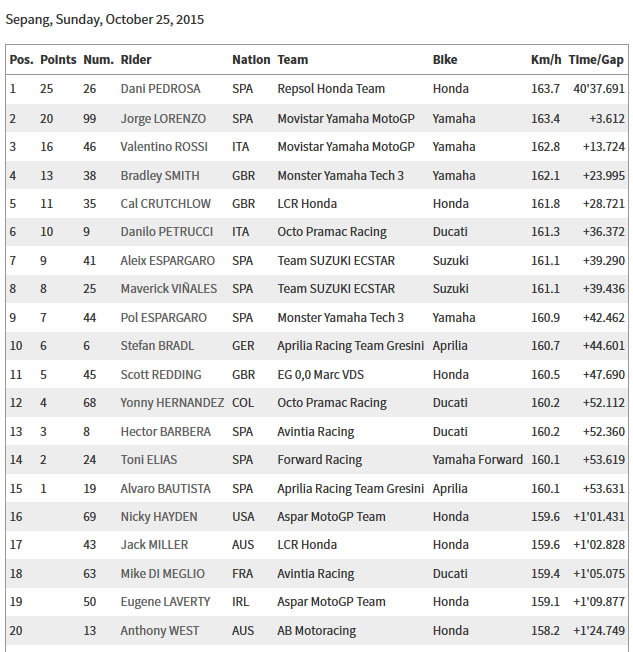Screen dimensions: 633x652
Task: Click Yamaha Forward bike cell
Action: tap(477, 459)
